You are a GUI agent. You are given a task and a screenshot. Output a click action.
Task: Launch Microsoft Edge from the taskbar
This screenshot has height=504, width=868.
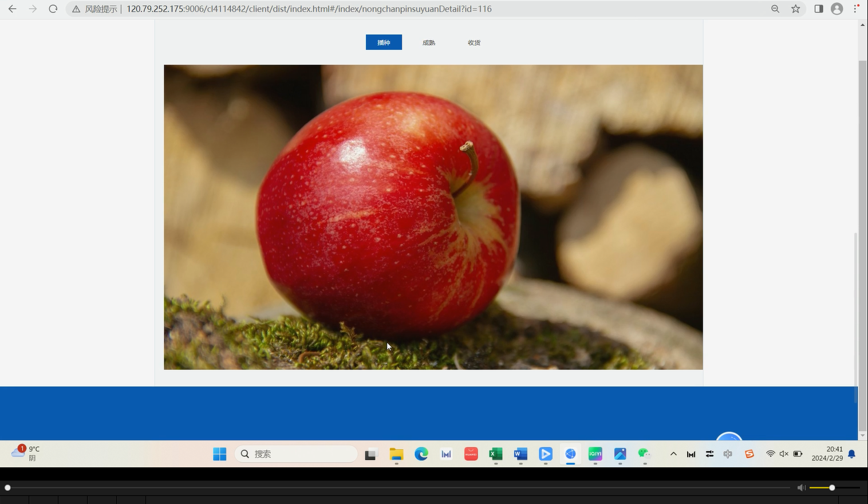[421, 454]
